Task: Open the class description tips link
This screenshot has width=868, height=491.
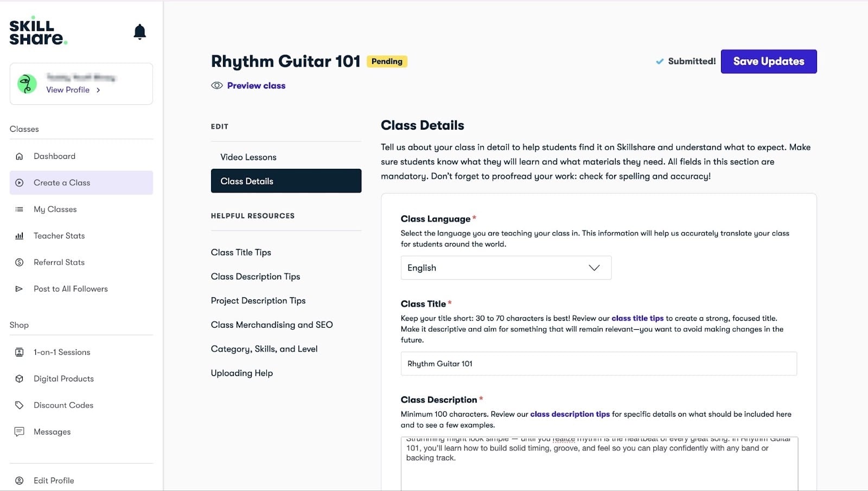Action: tap(570, 414)
